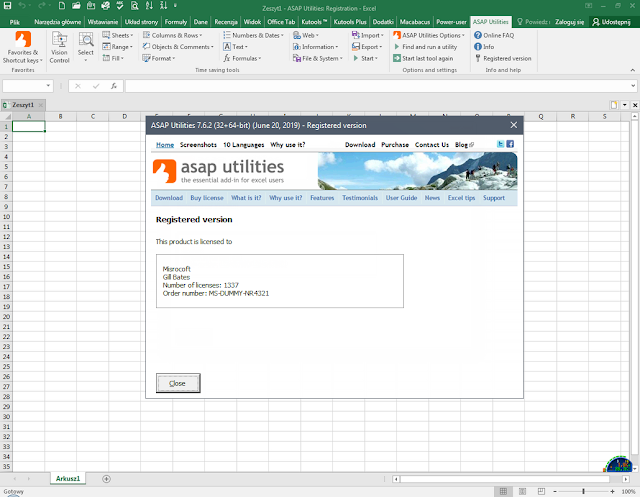Click the Close button in dialog
The width and height of the screenshot is (640, 497).
point(178,383)
